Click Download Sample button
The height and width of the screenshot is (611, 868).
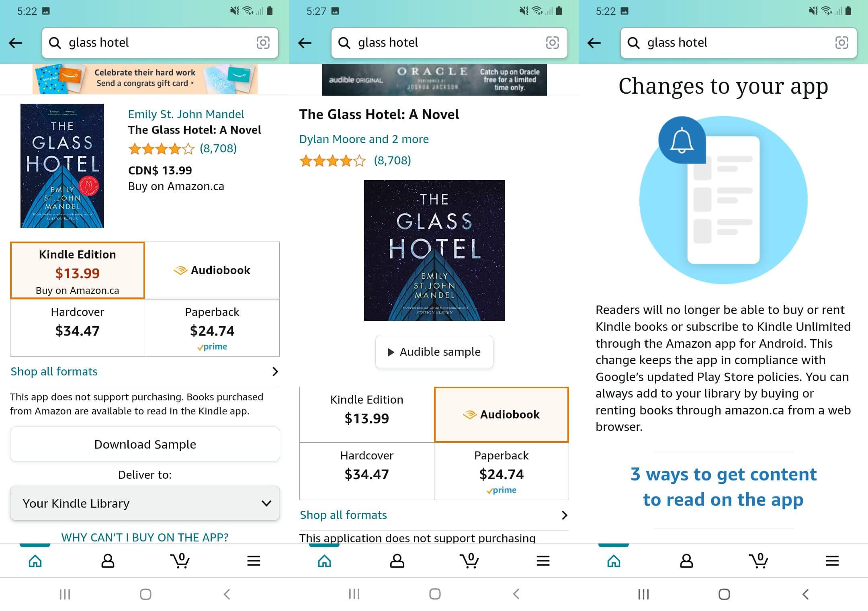144,443
